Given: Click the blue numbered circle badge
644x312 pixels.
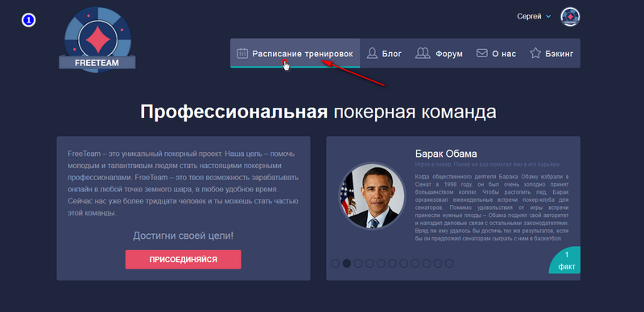Looking at the screenshot, I should [29, 20].
